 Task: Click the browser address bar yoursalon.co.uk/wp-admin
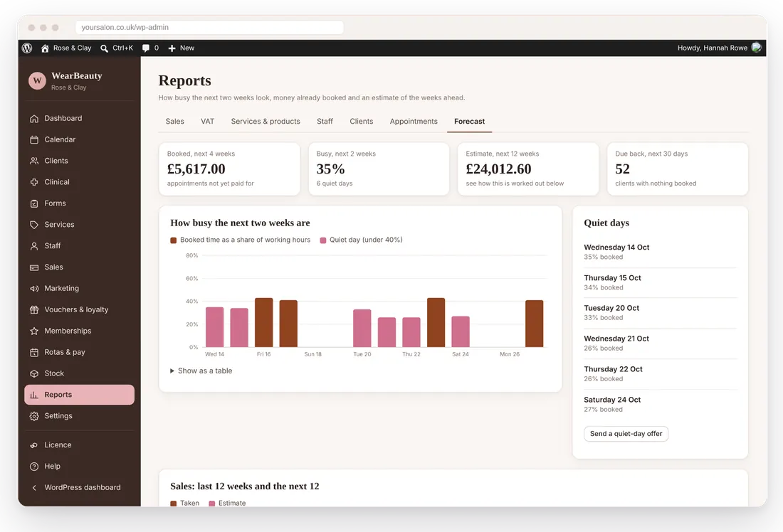coord(209,27)
